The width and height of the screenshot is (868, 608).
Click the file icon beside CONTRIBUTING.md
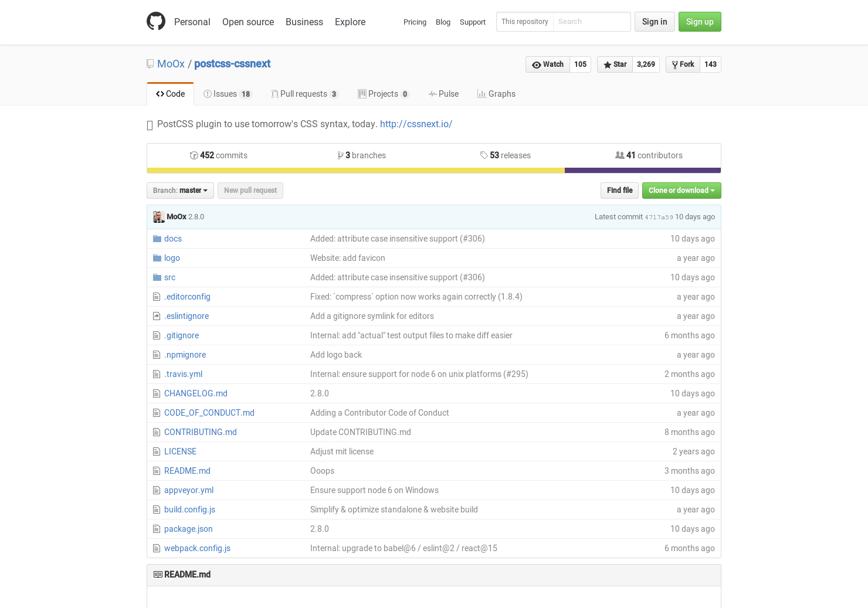click(x=157, y=432)
